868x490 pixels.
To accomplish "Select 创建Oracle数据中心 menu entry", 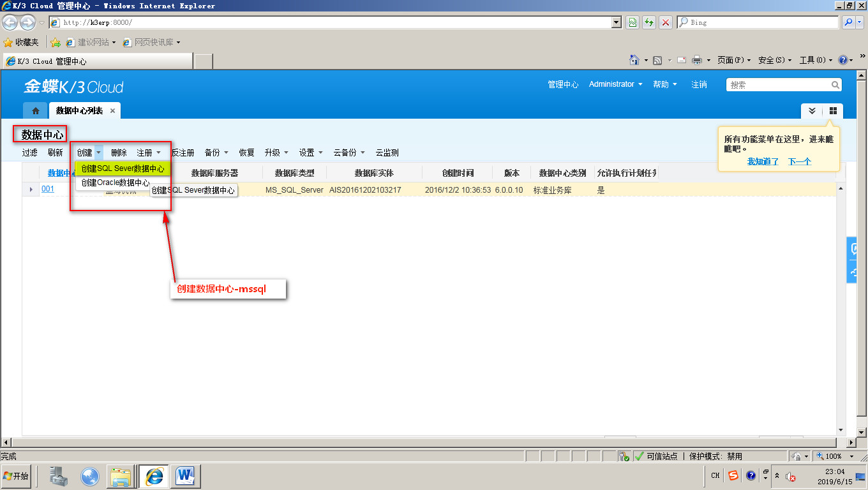I will (116, 183).
